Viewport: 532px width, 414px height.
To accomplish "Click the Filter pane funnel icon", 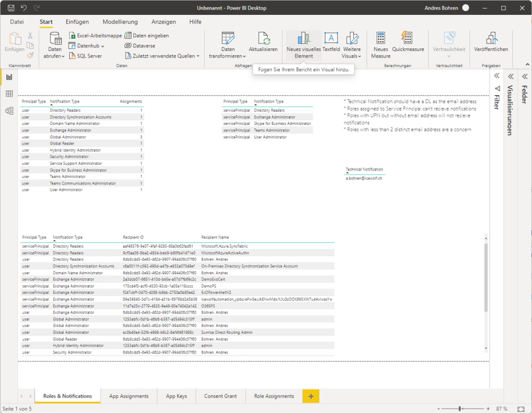I will (x=497, y=89).
